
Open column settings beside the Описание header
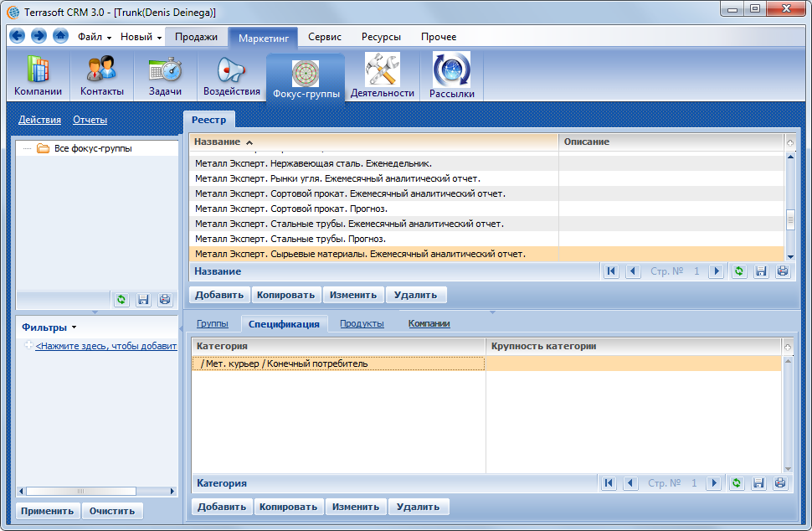point(790,142)
